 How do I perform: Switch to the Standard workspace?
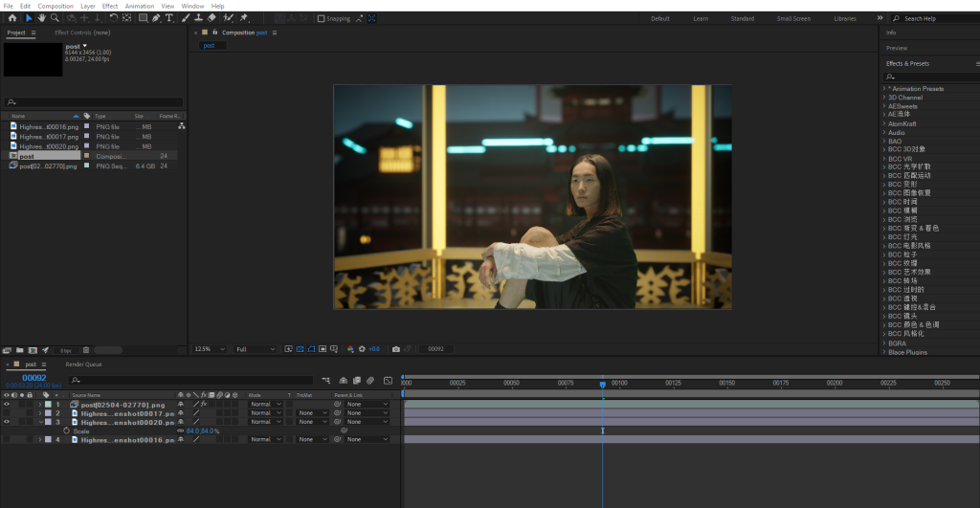(743, 19)
